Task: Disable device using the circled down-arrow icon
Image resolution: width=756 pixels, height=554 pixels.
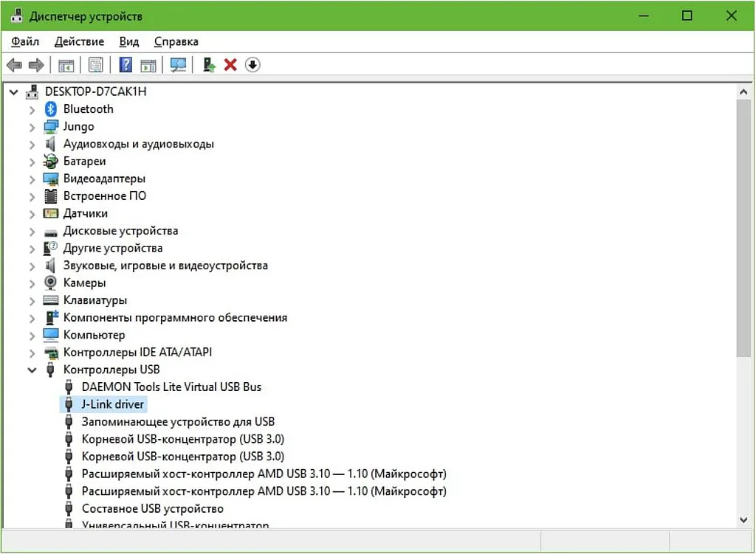Action: [252, 65]
